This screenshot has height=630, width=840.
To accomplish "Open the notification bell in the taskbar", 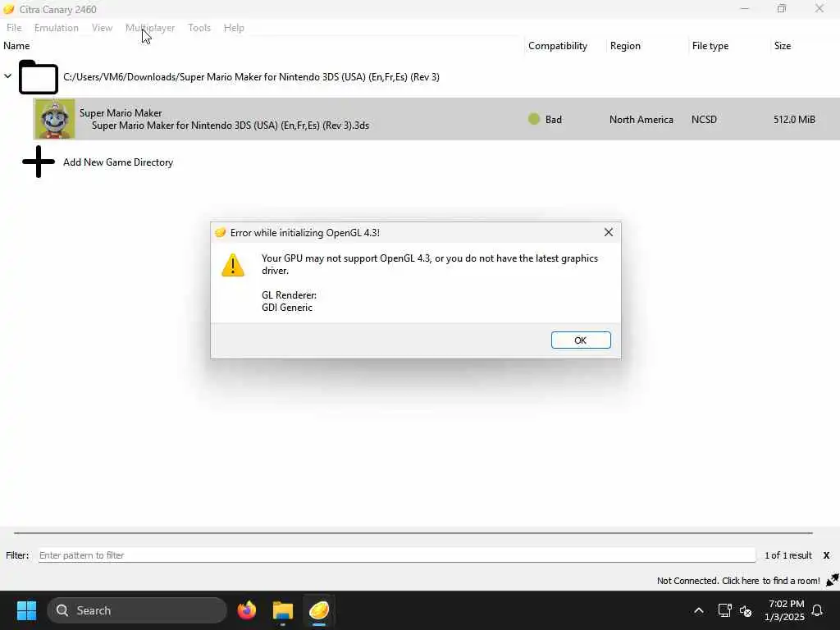I will 817,610.
